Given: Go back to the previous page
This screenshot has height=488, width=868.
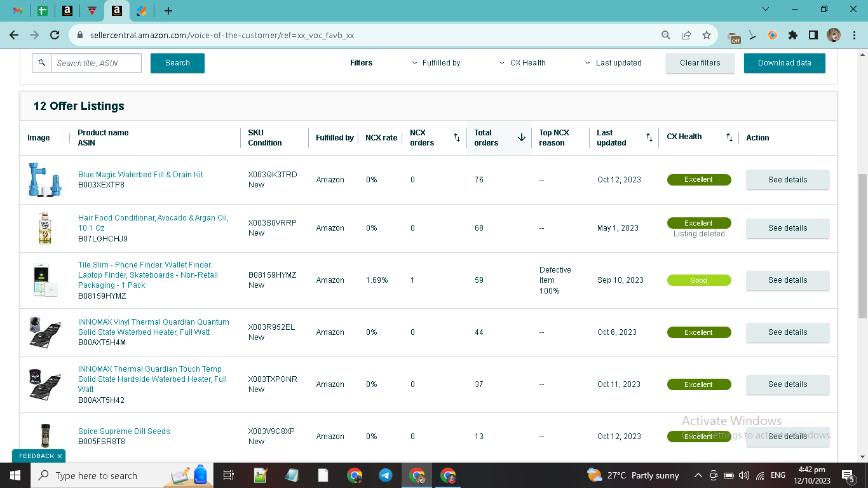Looking at the screenshot, I should click(x=14, y=36).
